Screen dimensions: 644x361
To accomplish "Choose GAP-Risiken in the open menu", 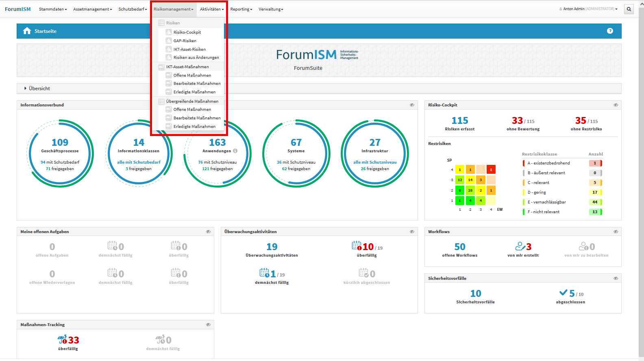I will [185, 41].
